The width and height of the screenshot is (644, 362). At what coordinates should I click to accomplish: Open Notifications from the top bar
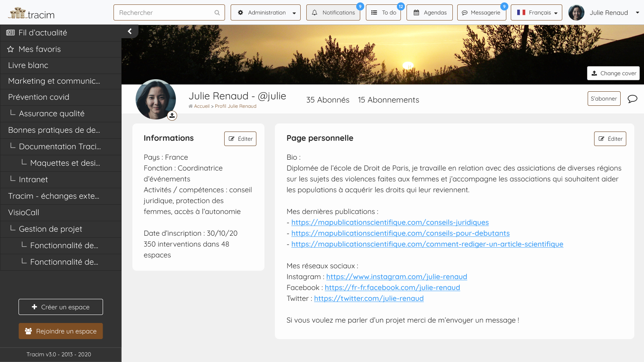[333, 12]
